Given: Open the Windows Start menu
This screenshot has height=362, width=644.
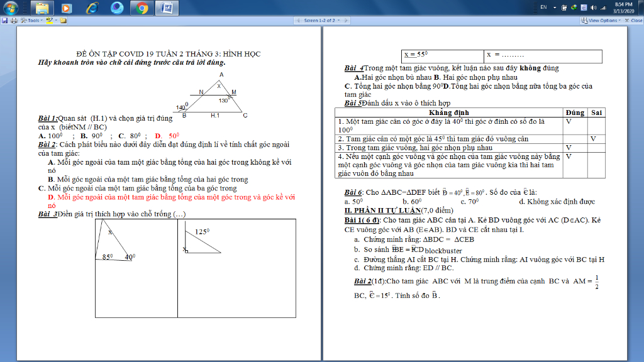Looking at the screenshot, I should point(10,8).
